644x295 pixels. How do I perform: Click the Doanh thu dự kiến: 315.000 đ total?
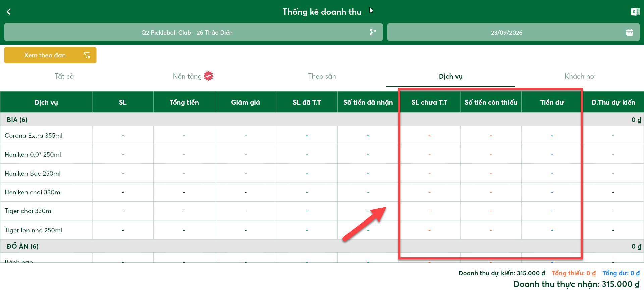tap(502, 273)
